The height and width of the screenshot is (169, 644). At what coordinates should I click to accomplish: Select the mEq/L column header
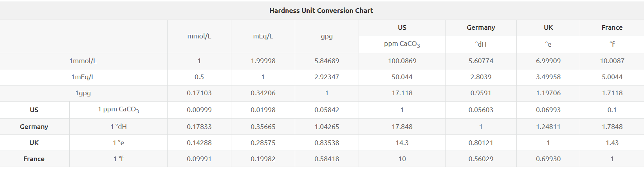point(263,36)
